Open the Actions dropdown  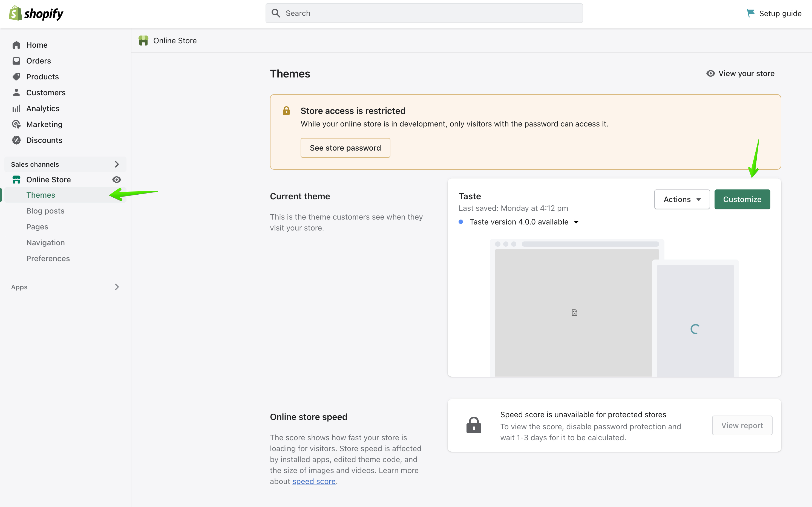[682, 199]
